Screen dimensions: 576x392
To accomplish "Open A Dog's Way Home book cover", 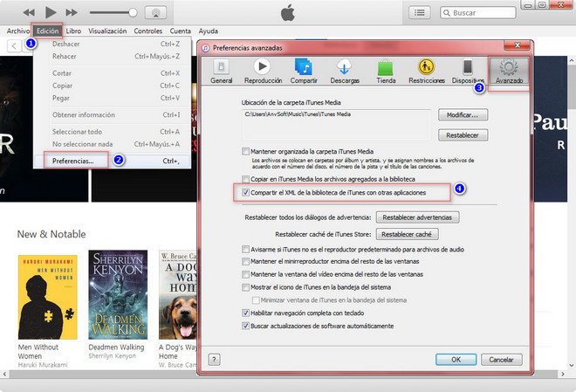I will pos(178,294).
